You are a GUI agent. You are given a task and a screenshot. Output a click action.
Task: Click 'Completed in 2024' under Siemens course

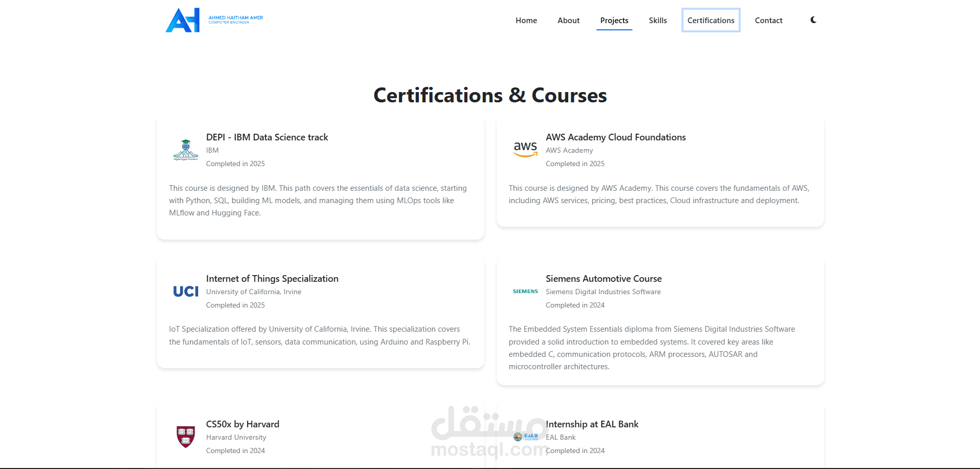coord(575,305)
